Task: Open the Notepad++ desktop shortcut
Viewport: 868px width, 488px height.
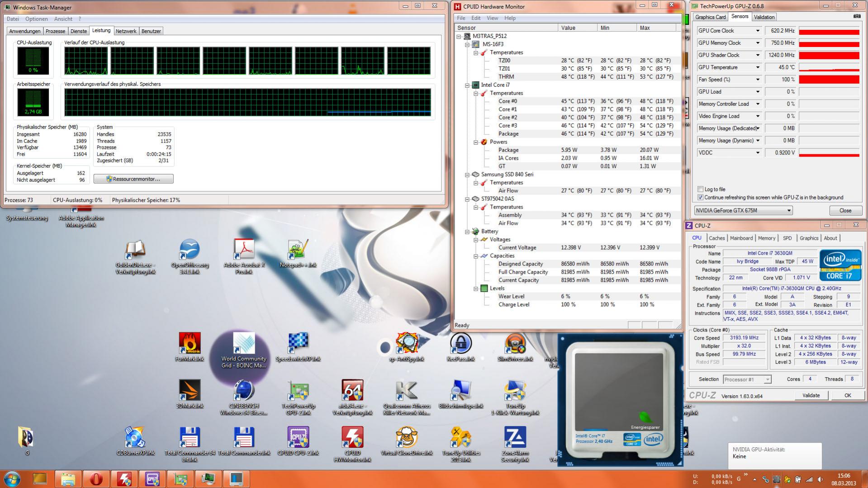Action: pyautogui.click(x=298, y=253)
